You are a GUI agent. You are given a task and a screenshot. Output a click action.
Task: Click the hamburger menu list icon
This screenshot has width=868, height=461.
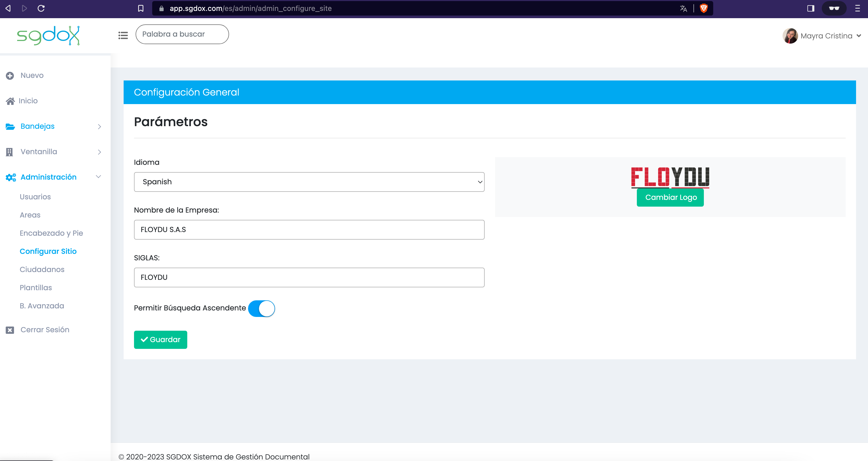tap(123, 35)
